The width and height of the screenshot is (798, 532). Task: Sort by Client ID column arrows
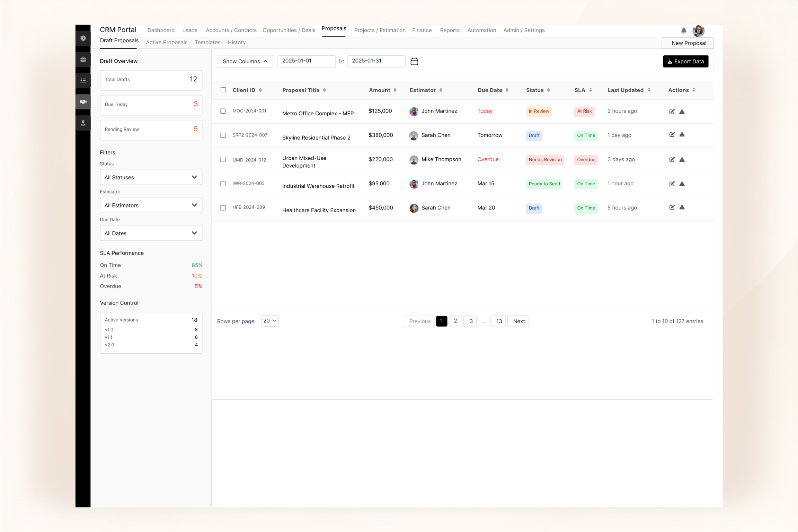[x=260, y=90]
